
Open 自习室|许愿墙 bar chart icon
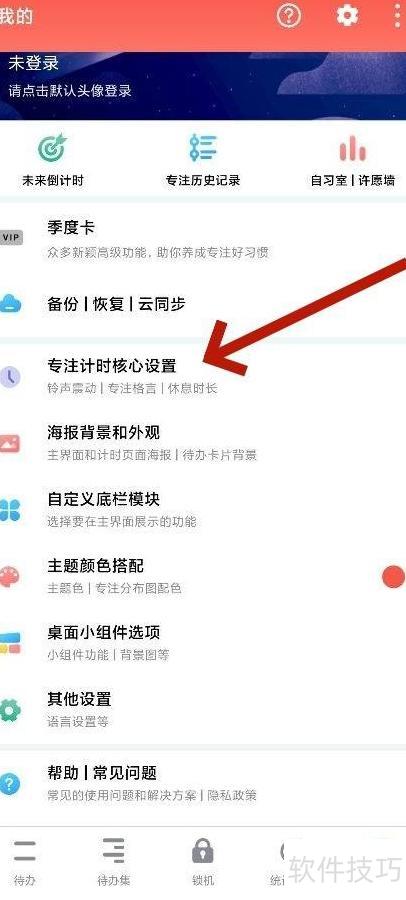353,149
